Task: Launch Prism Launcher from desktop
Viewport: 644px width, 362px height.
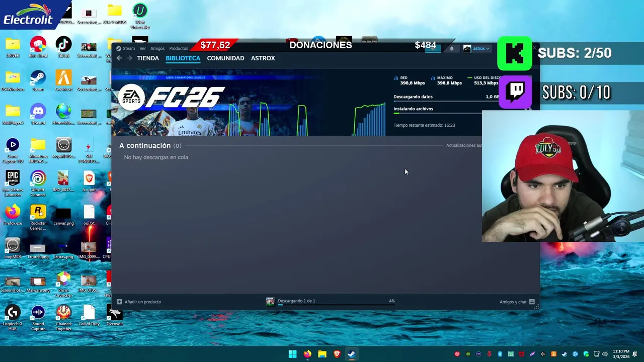Action: 63,285
